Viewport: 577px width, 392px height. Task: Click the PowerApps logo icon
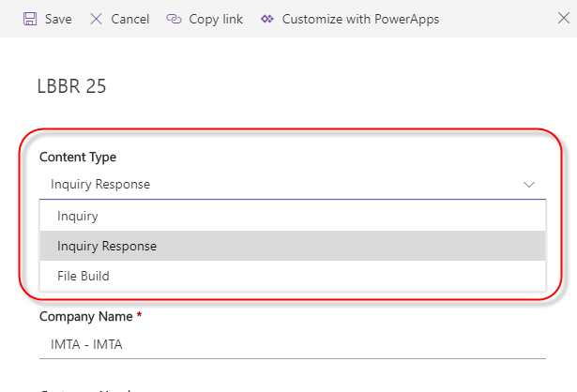point(267,19)
